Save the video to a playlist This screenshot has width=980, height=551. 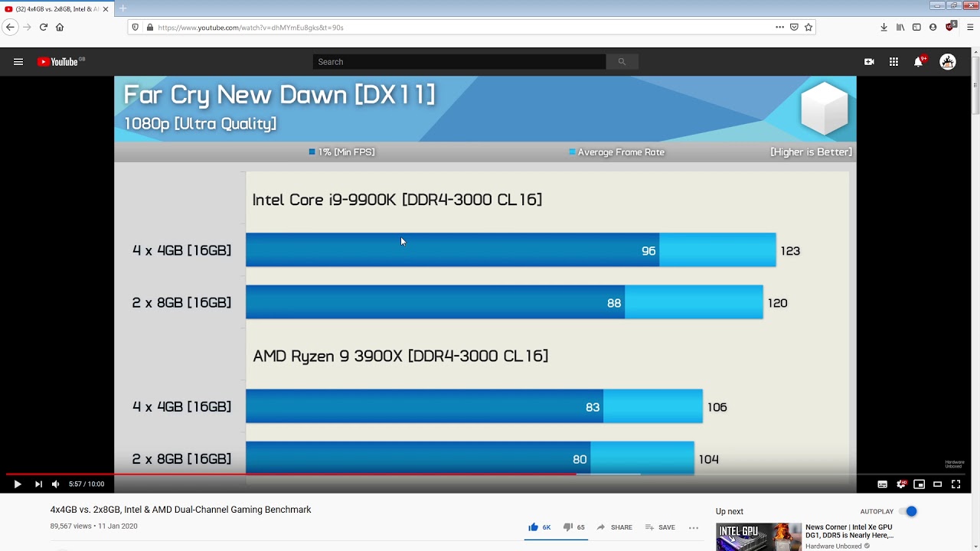[x=660, y=527]
